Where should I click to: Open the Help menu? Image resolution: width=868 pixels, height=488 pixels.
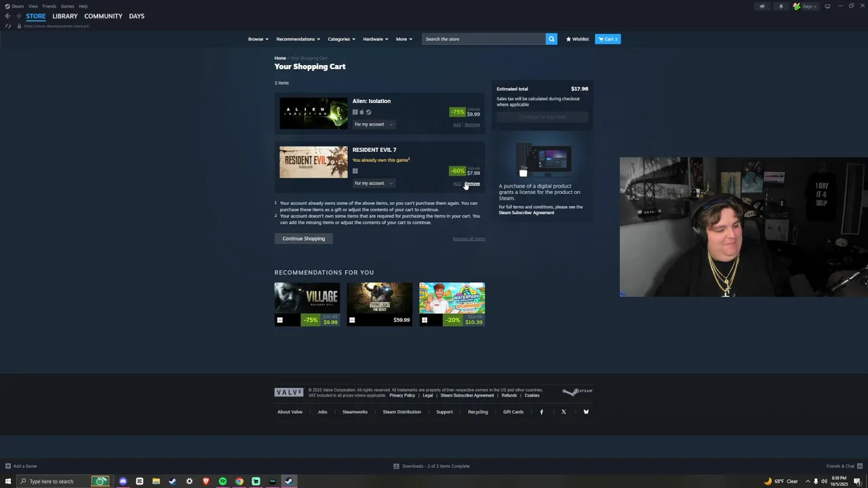pyautogui.click(x=83, y=6)
